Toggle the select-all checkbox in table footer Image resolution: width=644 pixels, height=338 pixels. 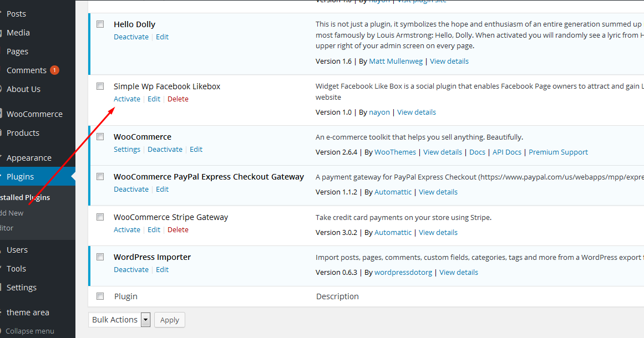click(x=100, y=296)
